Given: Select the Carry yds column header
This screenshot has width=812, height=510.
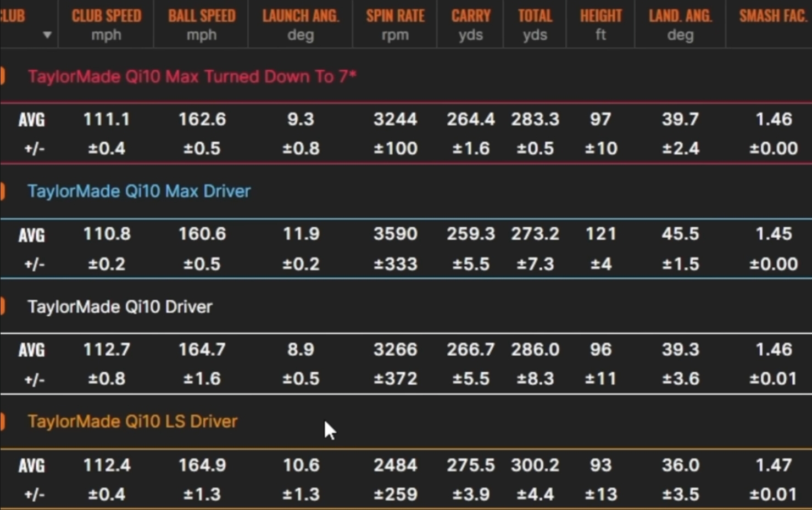Looking at the screenshot, I should [x=470, y=24].
